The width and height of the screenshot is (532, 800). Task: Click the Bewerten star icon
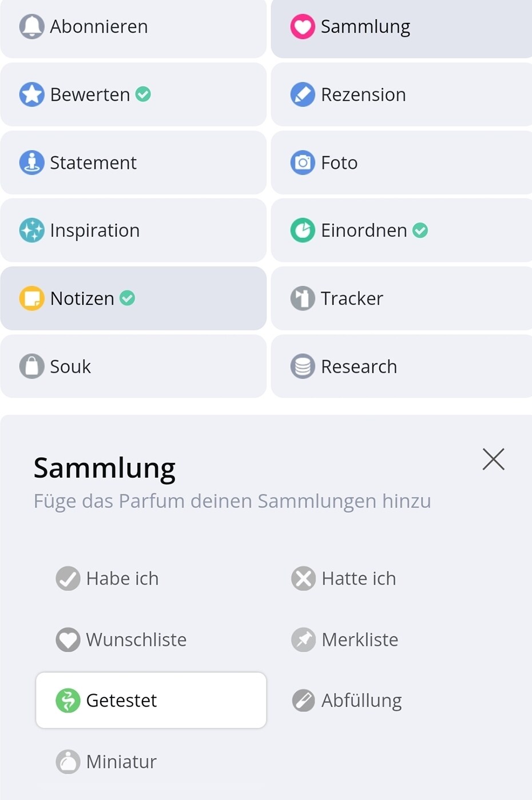click(31, 94)
